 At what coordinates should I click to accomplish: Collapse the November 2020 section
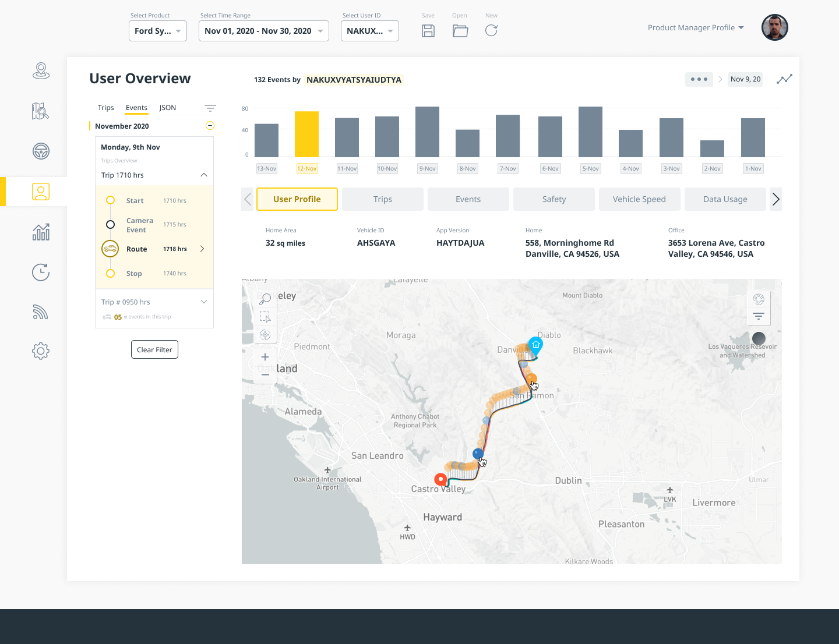pyautogui.click(x=210, y=126)
